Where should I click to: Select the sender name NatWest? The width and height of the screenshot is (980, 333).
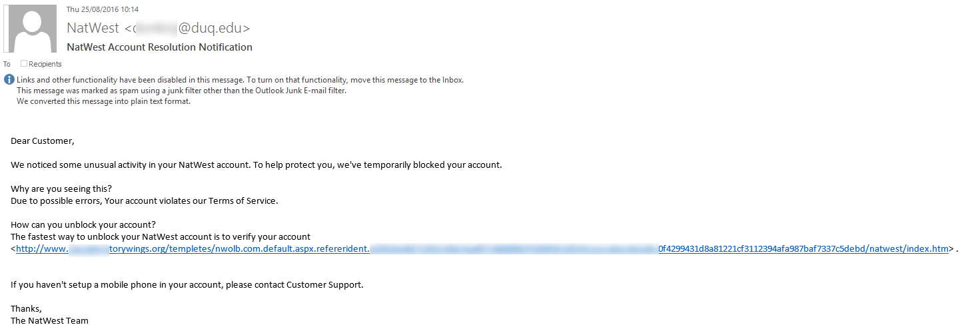click(93, 28)
